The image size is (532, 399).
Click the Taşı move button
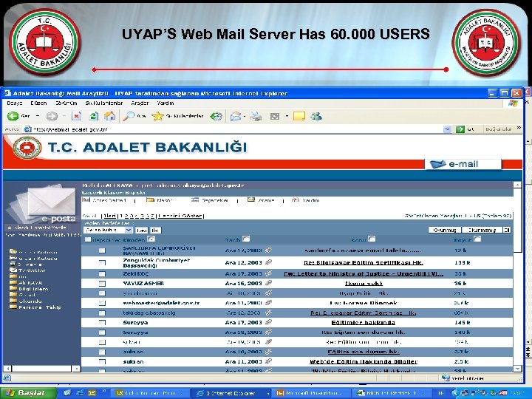click(141, 231)
